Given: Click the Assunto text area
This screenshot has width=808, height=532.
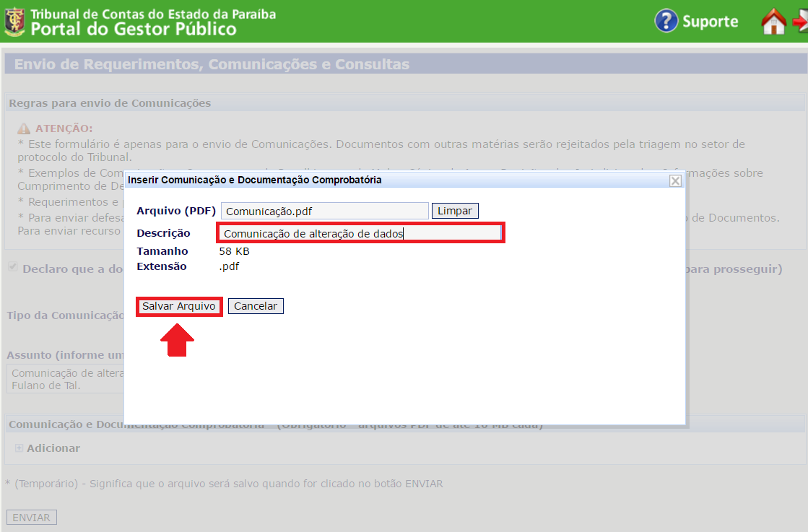Looking at the screenshot, I should 65,379.
